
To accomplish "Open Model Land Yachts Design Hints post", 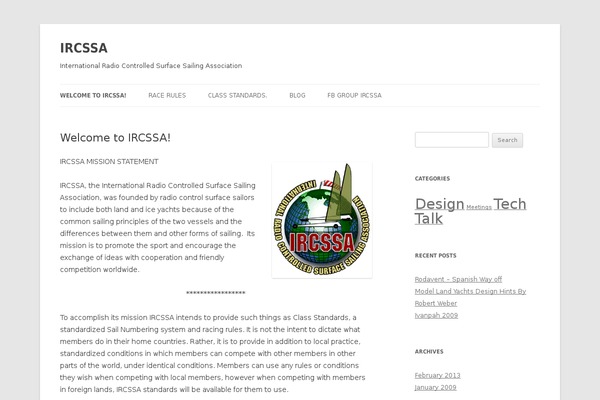I will pos(470,297).
